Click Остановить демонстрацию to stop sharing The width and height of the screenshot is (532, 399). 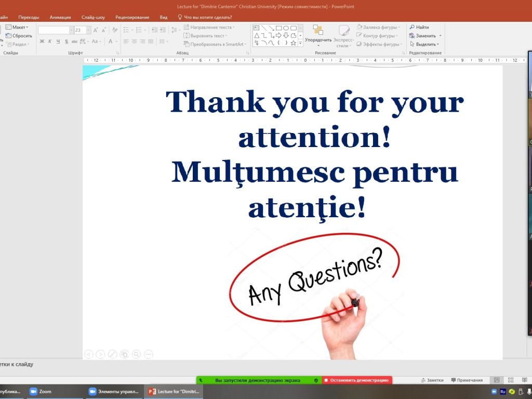(356, 380)
